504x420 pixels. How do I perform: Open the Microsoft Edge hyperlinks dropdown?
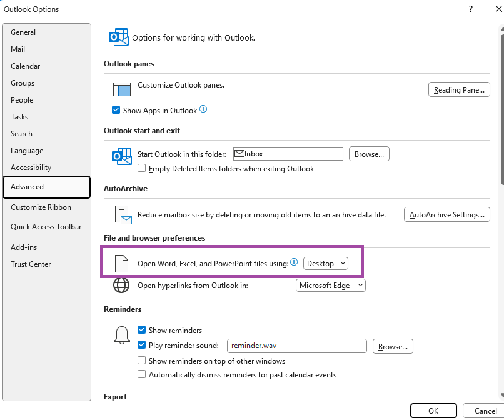click(x=330, y=286)
